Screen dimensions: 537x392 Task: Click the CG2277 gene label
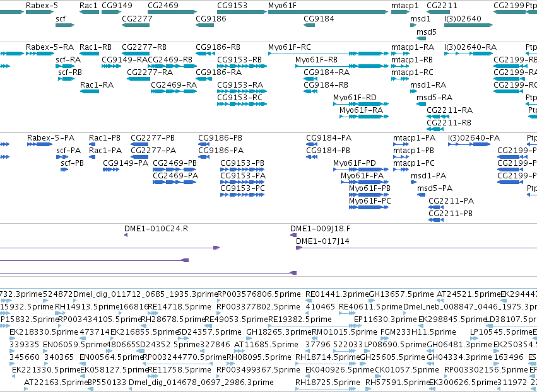(137, 19)
